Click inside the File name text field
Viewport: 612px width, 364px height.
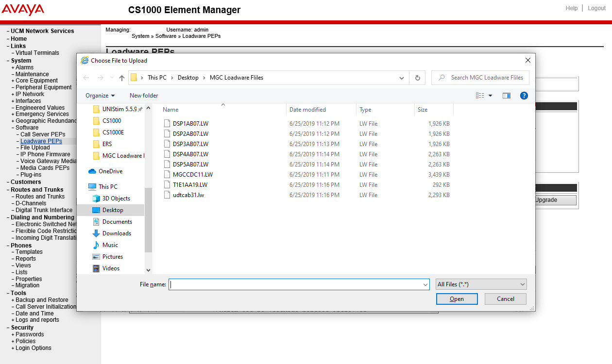299,285
